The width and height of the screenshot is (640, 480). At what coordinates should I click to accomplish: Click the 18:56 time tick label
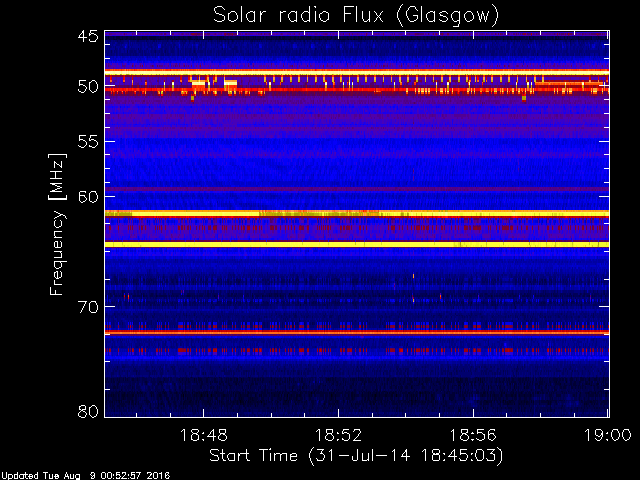(x=473, y=436)
